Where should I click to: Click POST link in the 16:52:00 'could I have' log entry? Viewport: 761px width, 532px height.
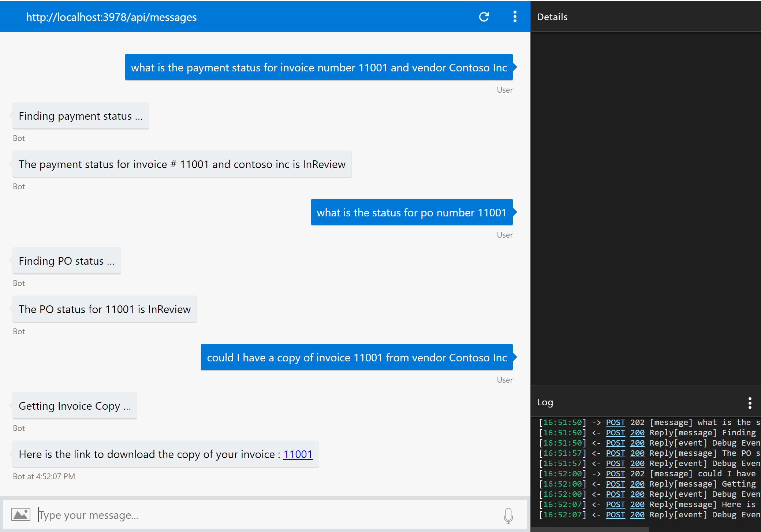(615, 474)
